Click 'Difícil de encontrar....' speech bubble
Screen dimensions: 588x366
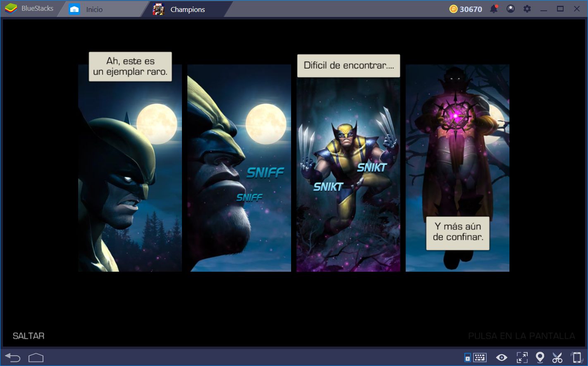coord(349,66)
